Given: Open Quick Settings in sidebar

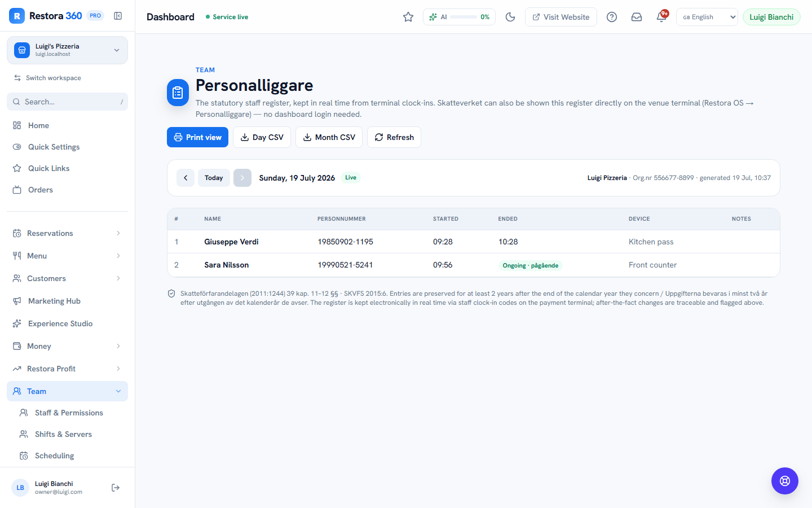Looking at the screenshot, I should pos(68,147).
